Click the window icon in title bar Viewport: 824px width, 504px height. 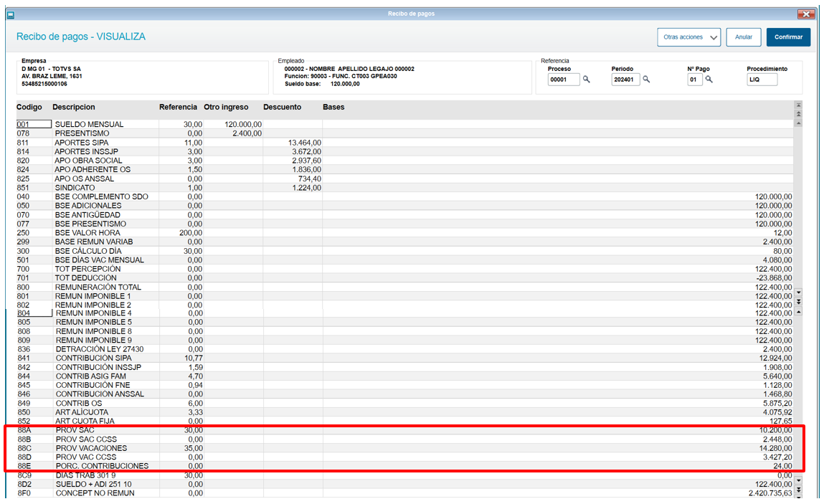(11, 15)
